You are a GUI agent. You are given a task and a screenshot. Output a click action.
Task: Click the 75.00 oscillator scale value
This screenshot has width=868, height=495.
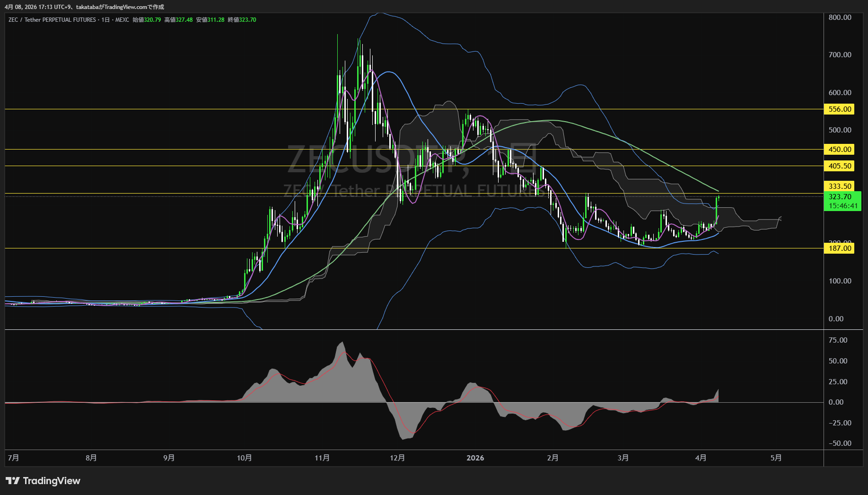(838, 340)
